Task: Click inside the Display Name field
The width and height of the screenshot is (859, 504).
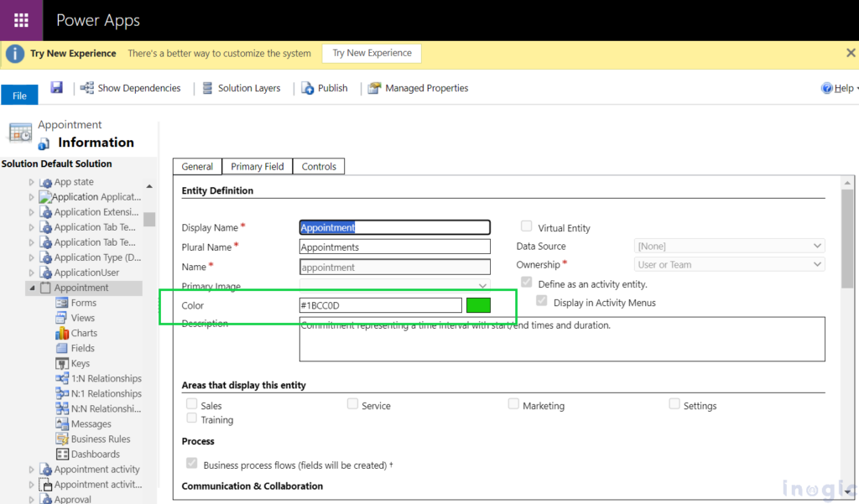Action: click(394, 226)
